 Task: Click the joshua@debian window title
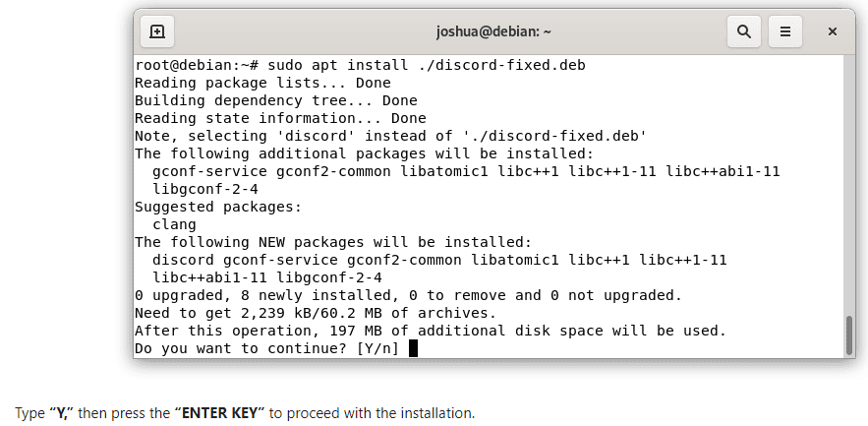tap(493, 31)
